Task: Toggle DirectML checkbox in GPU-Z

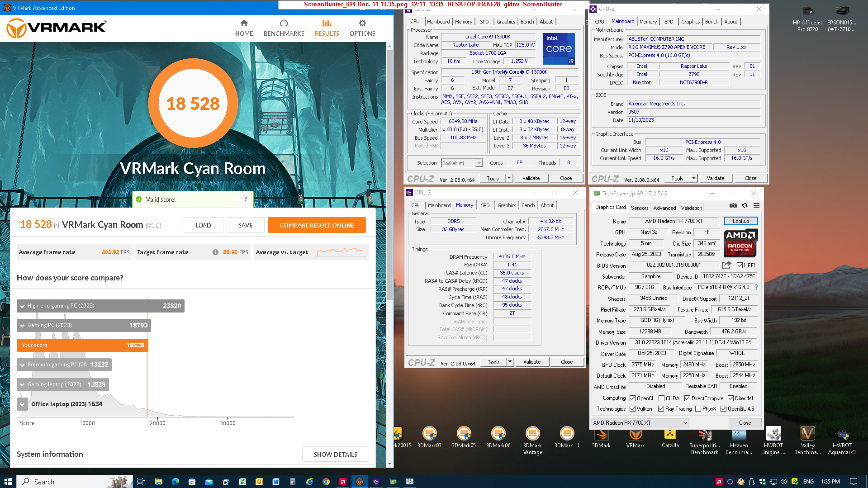Action: [730, 398]
